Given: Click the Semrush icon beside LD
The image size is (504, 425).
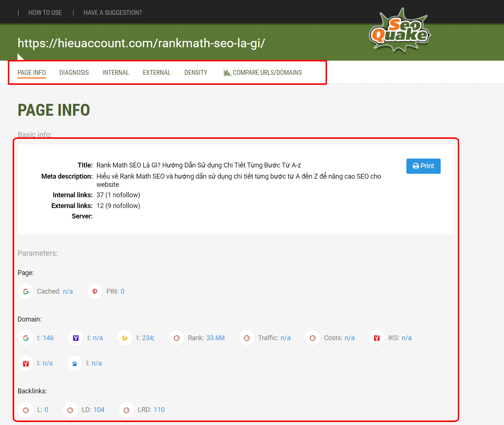Looking at the screenshot, I should [x=70, y=410].
